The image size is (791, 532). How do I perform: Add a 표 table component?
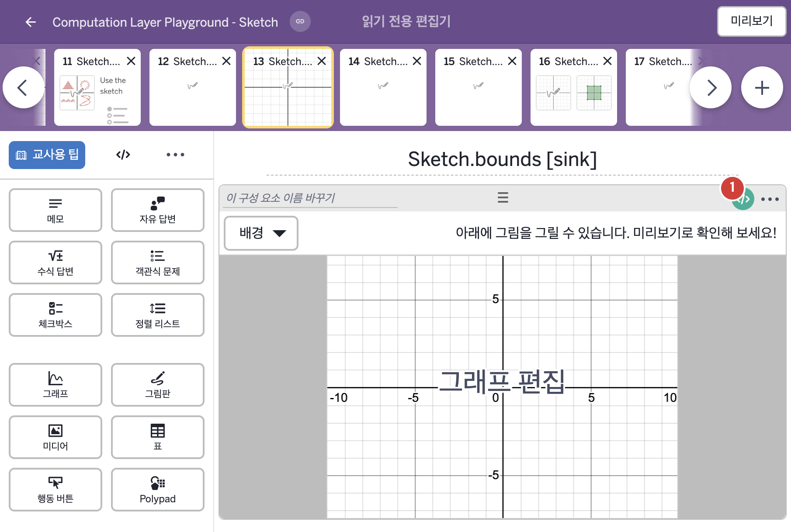pos(158,437)
